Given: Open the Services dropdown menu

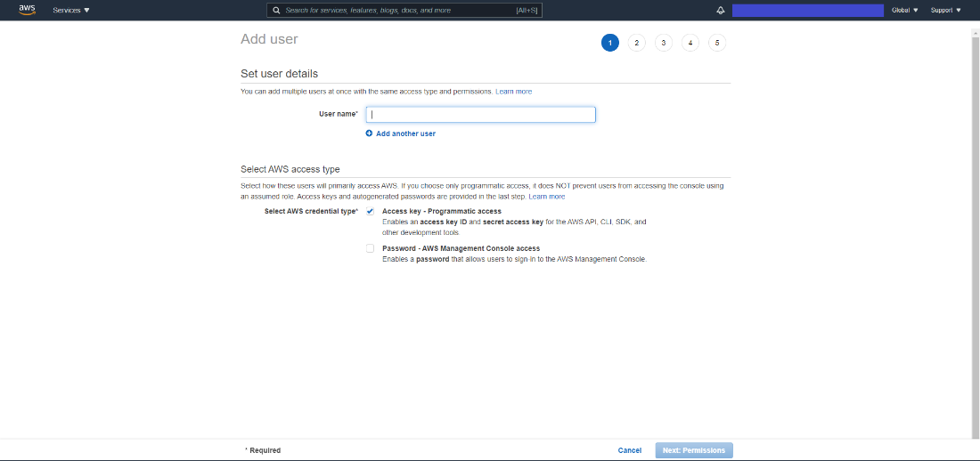Looking at the screenshot, I should (71, 10).
